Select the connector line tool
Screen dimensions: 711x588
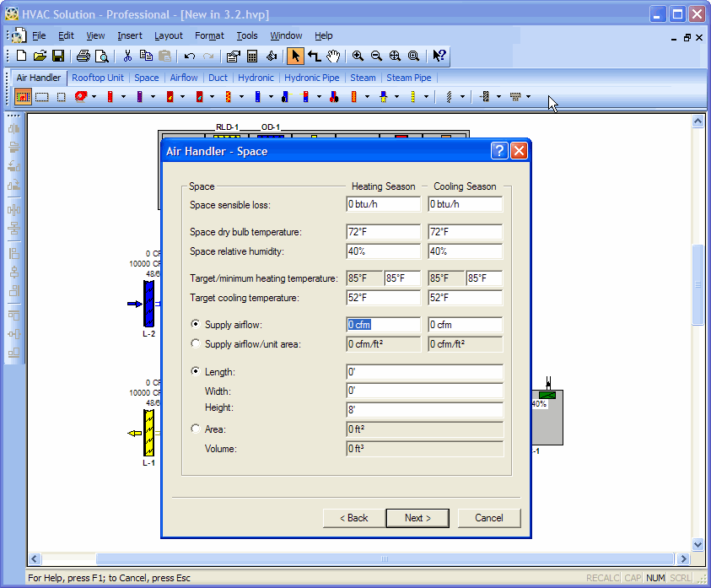(x=315, y=56)
